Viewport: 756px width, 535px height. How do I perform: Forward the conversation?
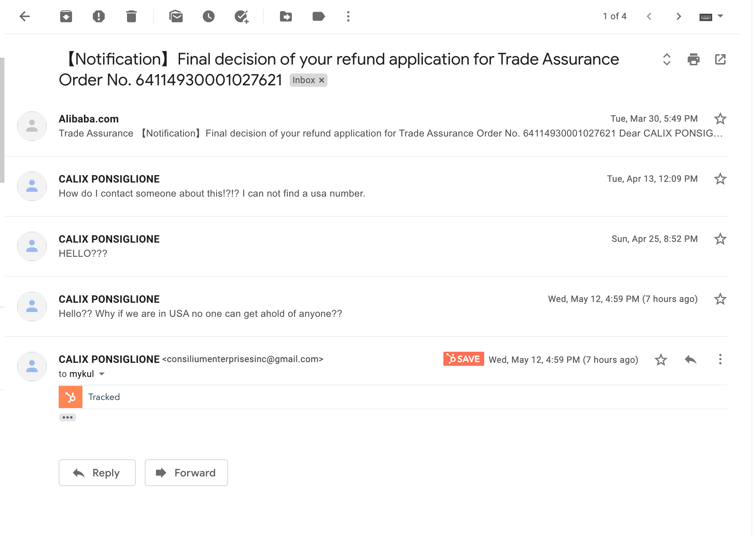click(186, 473)
